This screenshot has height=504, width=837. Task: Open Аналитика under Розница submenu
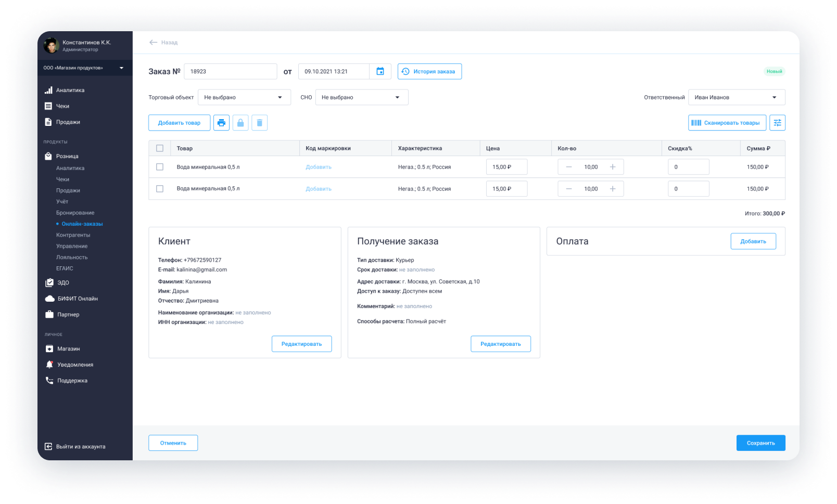click(x=70, y=168)
